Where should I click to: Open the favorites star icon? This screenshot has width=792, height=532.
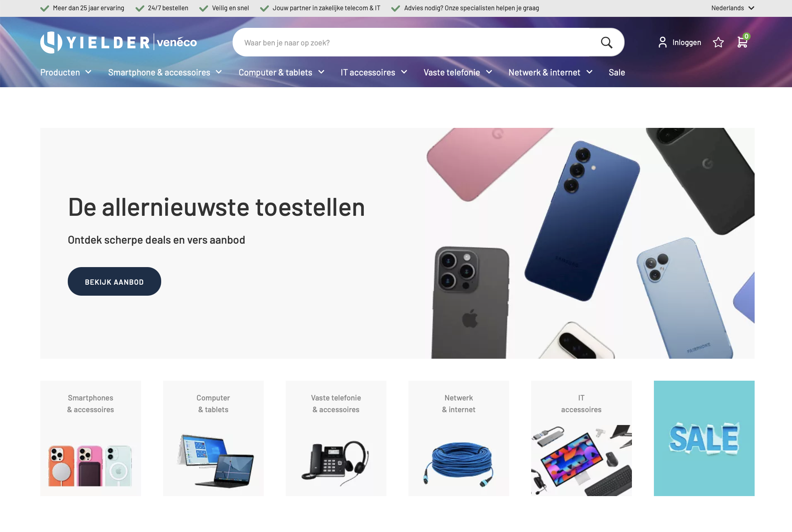(718, 43)
